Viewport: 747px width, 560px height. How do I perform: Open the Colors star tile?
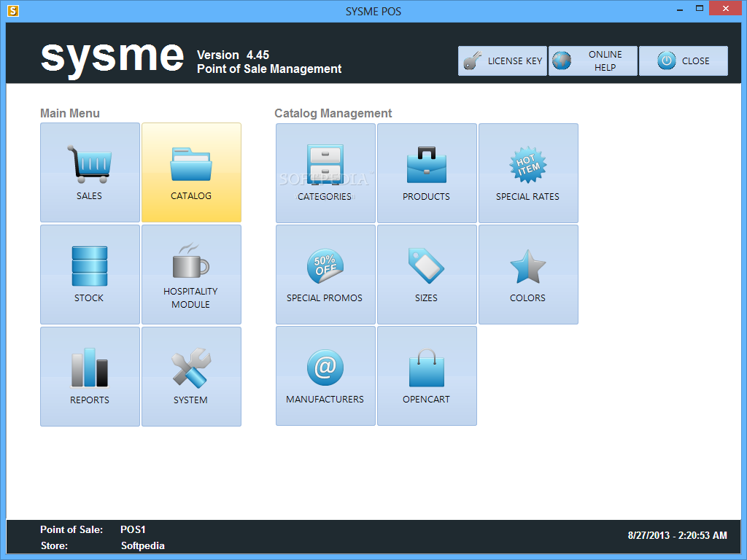click(528, 274)
